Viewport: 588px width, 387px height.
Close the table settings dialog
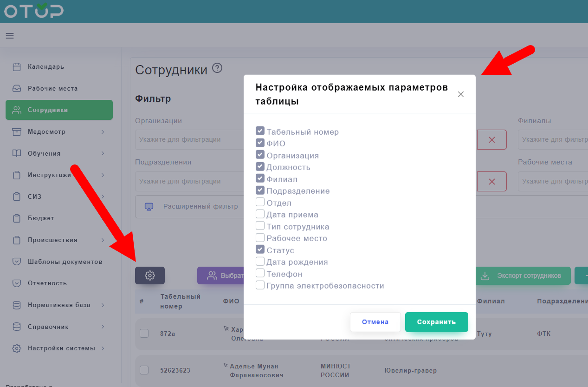[x=460, y=94]
